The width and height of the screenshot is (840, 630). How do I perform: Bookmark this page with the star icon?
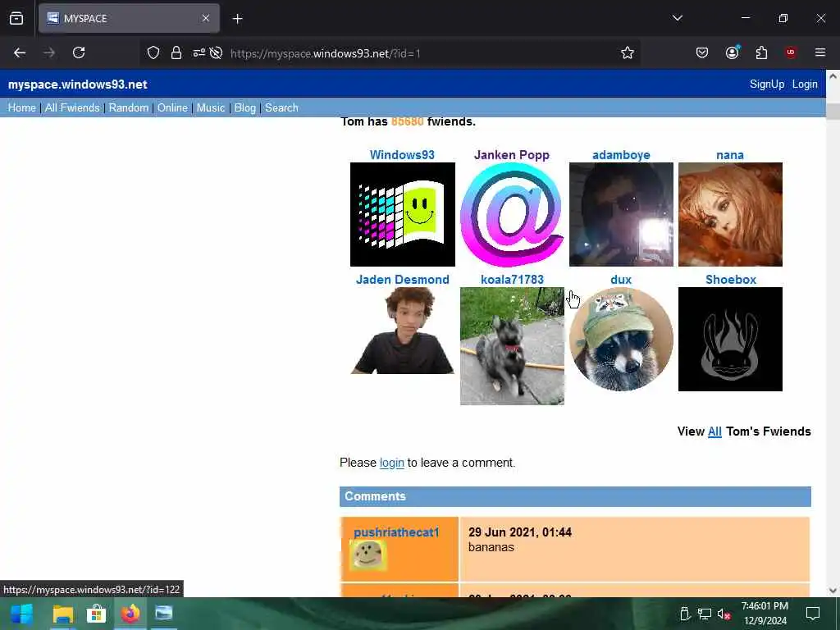click(x=628, y=52)
